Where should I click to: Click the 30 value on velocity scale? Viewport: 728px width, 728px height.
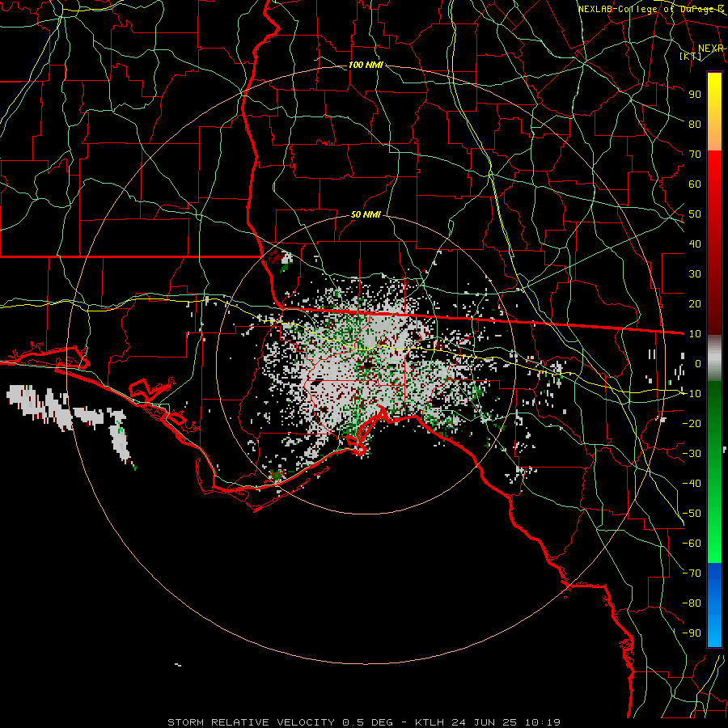tap(695, 274)
